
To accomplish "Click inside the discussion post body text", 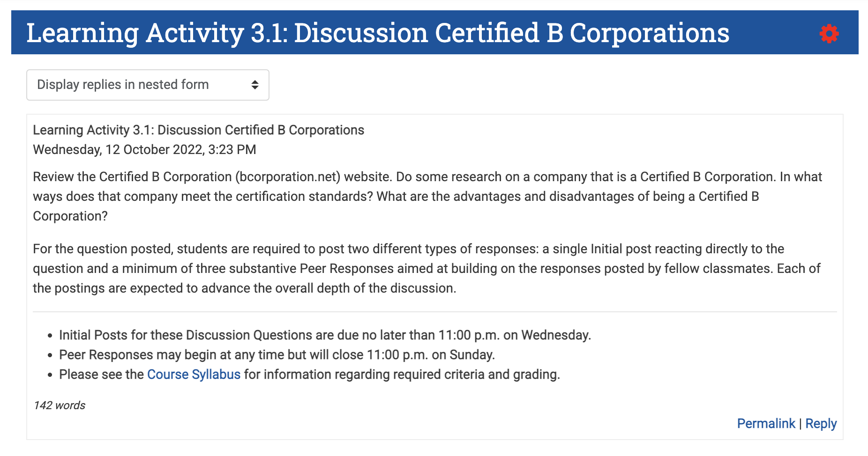I will coord(422,196).
